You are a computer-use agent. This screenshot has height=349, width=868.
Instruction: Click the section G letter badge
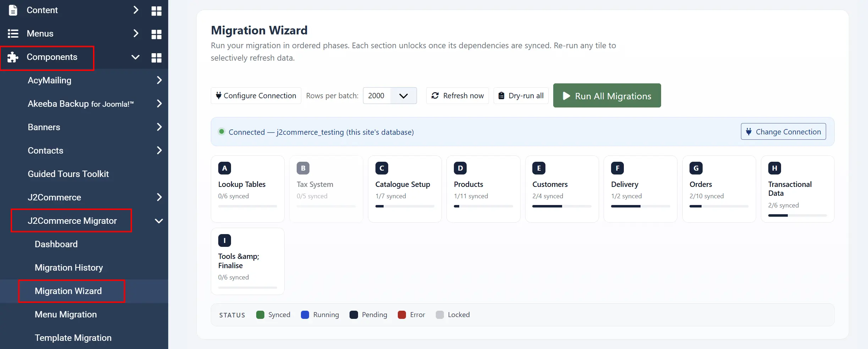pos(696,168)
